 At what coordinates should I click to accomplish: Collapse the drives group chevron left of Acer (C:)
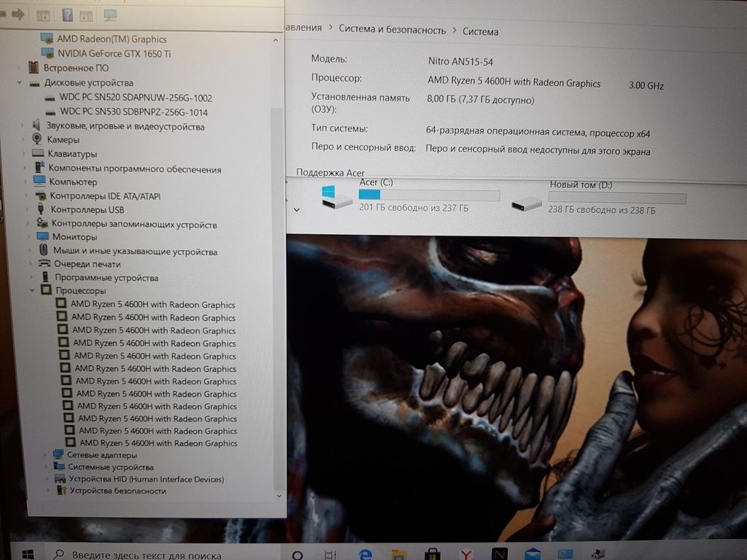click(297, 209)
